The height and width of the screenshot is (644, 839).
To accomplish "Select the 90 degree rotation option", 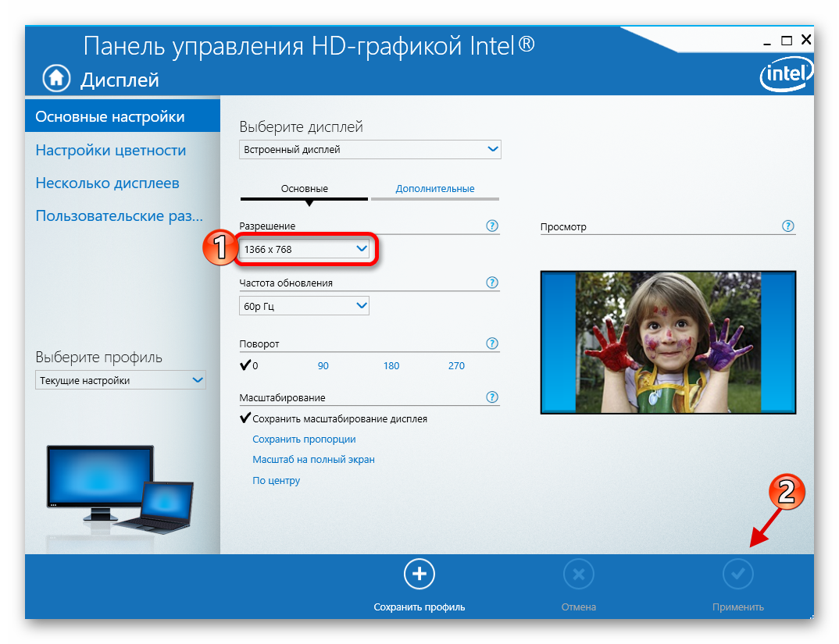I will [x=323, y=365].
